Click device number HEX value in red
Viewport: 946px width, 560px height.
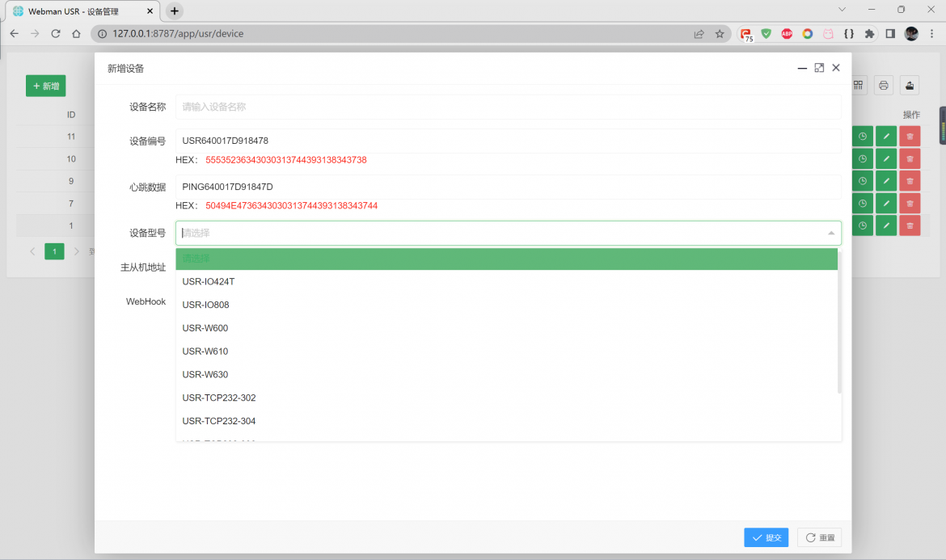286,160
